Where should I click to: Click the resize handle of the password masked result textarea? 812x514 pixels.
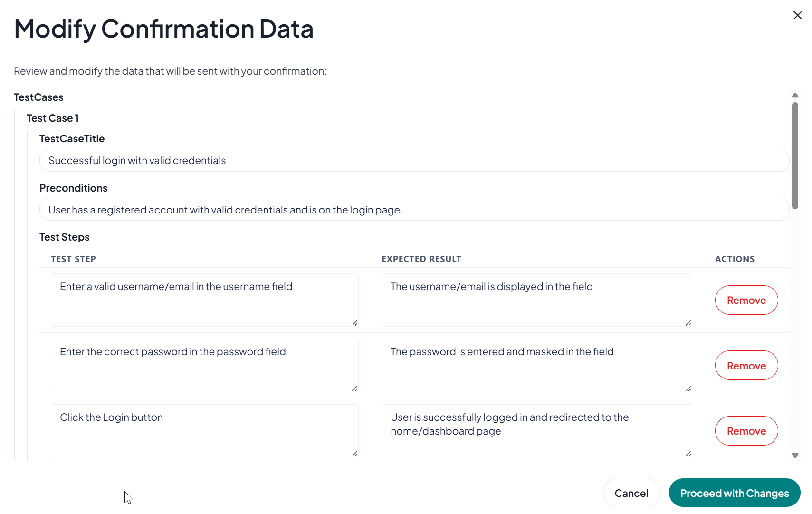(x=688, y=388)
